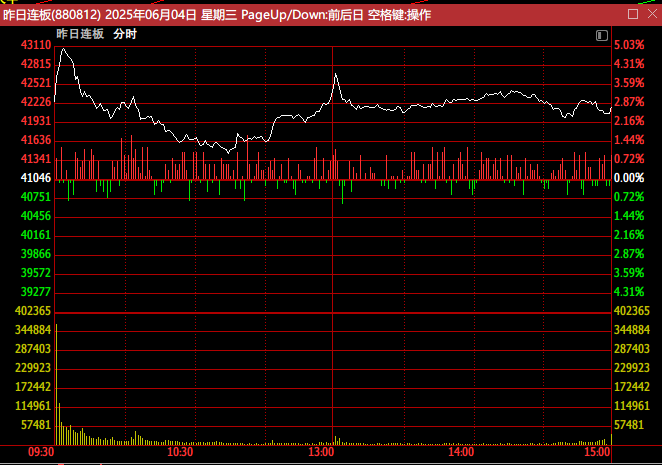The image size is (662, 465).
Task: Click the 43110 top price label
Action: [36, 46]
